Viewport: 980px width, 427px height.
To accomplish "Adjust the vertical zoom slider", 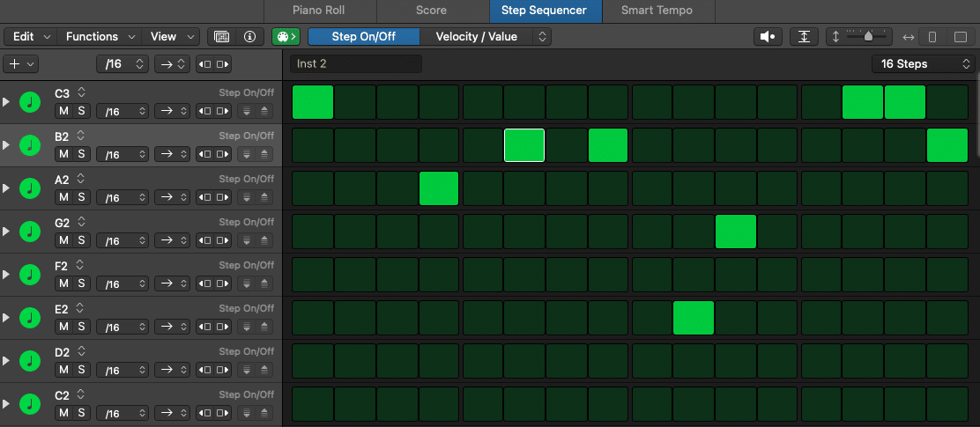I will click(867, 37).
